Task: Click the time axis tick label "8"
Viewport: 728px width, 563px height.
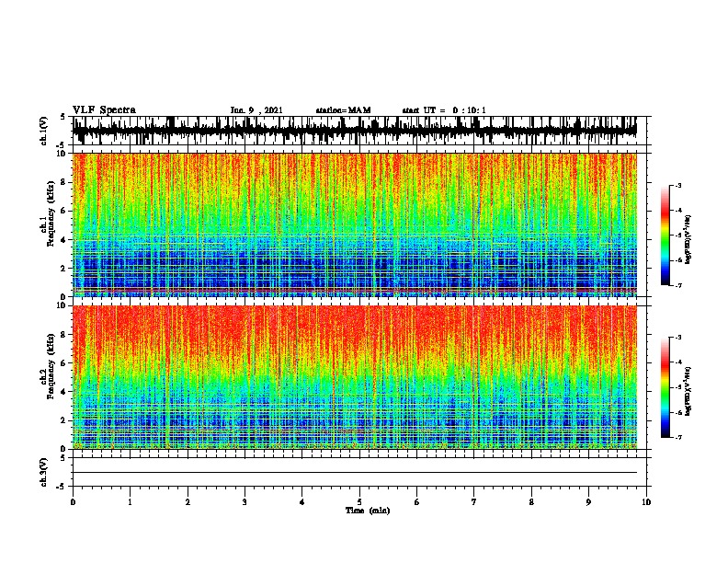Action: pyautogui.click(x=531, y=502)
